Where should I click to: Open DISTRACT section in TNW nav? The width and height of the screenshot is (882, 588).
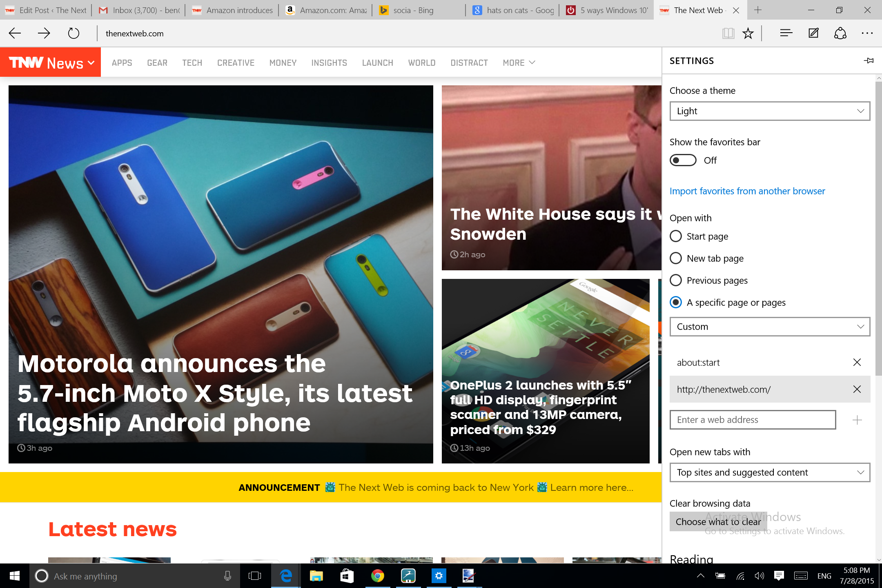(x=469, y=63)
